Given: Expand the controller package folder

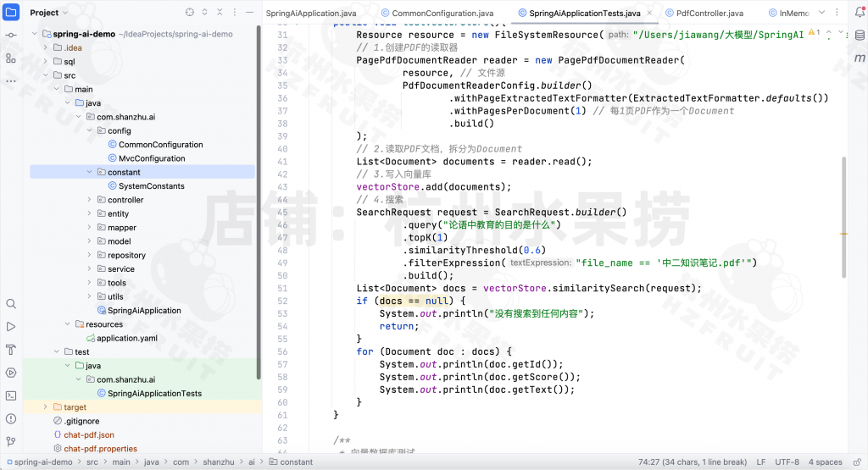Looking at the screenshot, I should 90,200.
